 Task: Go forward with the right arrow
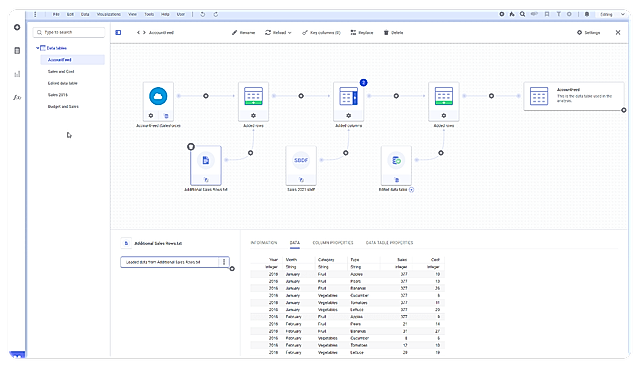(144, 33)
